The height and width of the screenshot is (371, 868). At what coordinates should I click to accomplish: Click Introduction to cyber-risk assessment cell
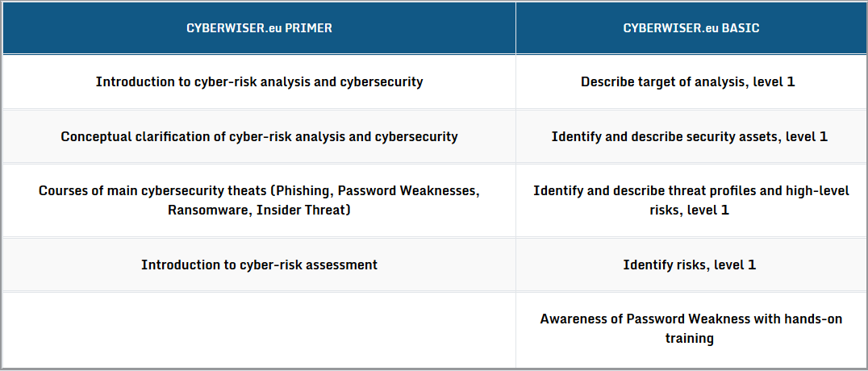tap(259, 265)
